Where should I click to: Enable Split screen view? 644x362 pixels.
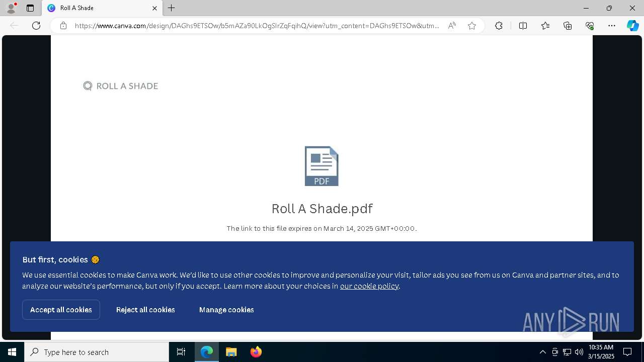pyautogui.click(x=523, y=26)
